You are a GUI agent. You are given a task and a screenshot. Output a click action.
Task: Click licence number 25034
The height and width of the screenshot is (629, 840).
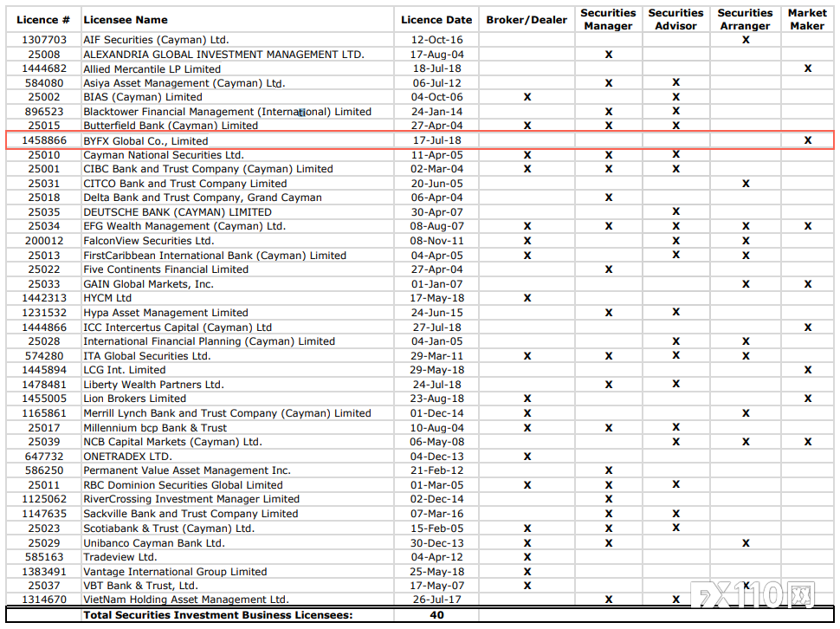(x=44, y=226)
